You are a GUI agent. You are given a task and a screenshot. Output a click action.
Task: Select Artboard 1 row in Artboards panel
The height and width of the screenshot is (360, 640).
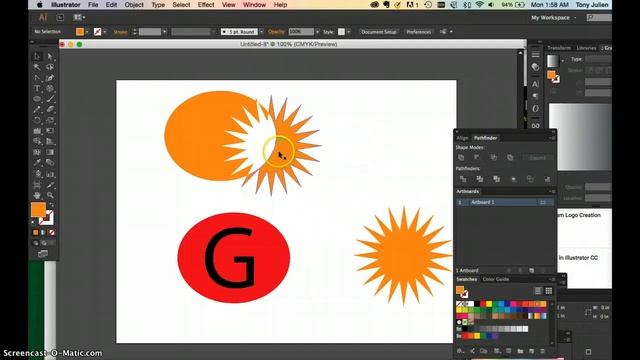pyautogui.click(x=505, y=202)
